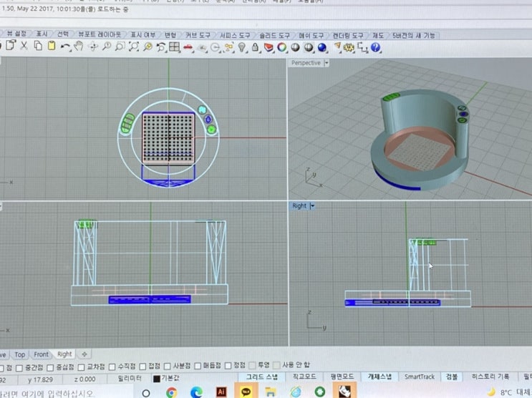Open the Perspective viewport dropdown arrow
532x398 pixels.
(x=327, y=63)
